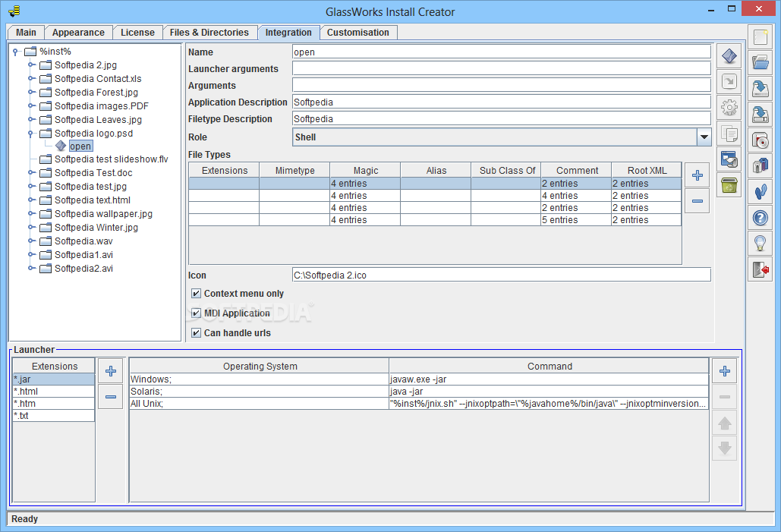Click Application Description field containing Softpedia
The height and width of the screenshot is (532, 781).
501,102
